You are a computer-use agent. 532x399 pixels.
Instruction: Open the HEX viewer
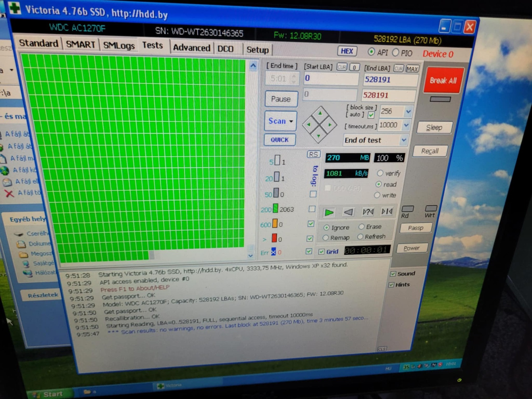click(x=347, y=51)
